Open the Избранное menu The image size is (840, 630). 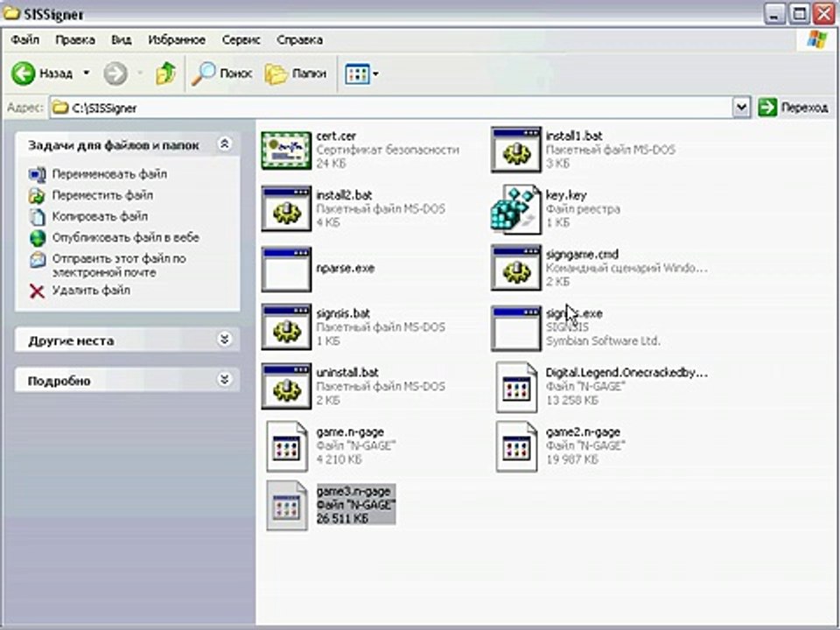(x=177, y=40)
